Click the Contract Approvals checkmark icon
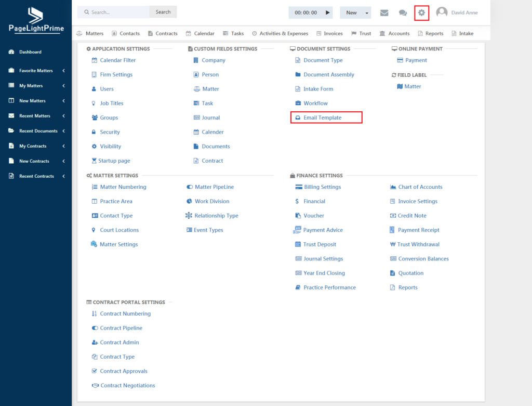This screenshot has height=406, width=532. coord(95,371)
